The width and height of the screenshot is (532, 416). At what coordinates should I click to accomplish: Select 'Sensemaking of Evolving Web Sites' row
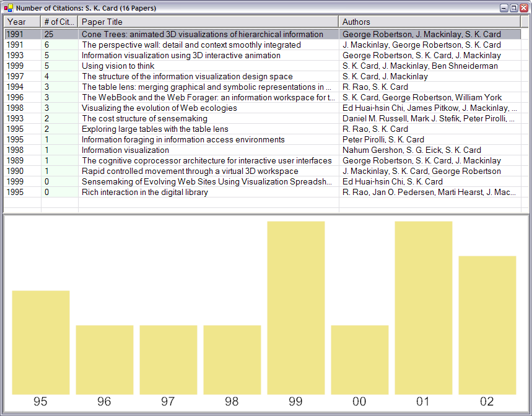262,181
